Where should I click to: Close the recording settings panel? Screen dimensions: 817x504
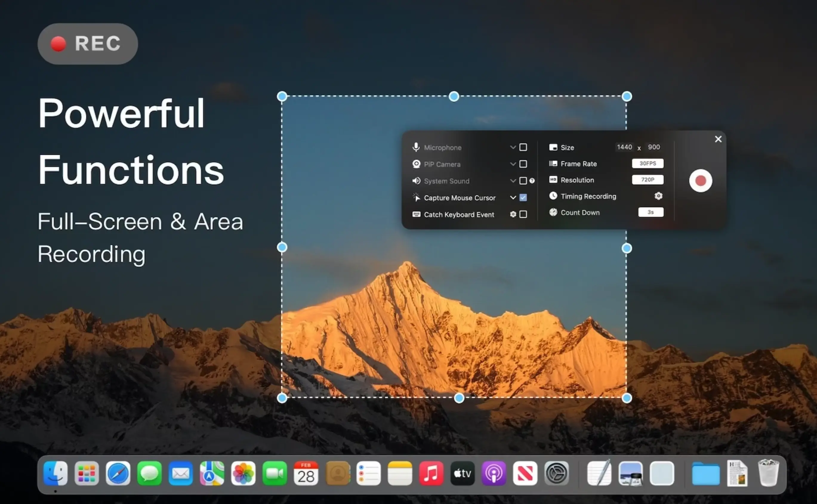[x=718, y=139]
